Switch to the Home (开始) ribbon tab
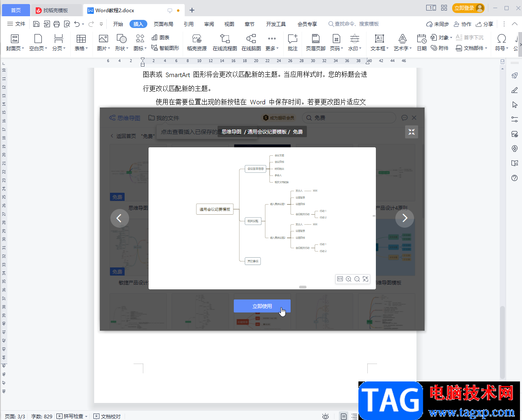The width and height of the screenshot is (522, 420). pyautogui.click(x=118, y=24)
